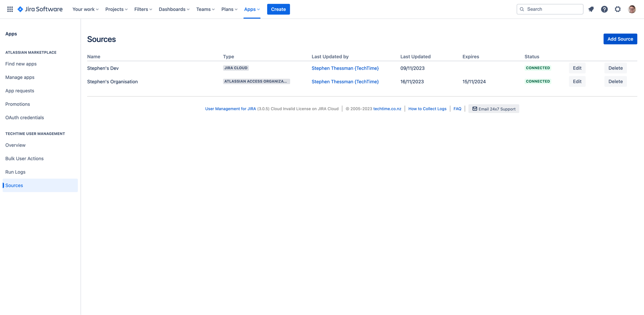Open Promotions in sidebar

point(17,104)
